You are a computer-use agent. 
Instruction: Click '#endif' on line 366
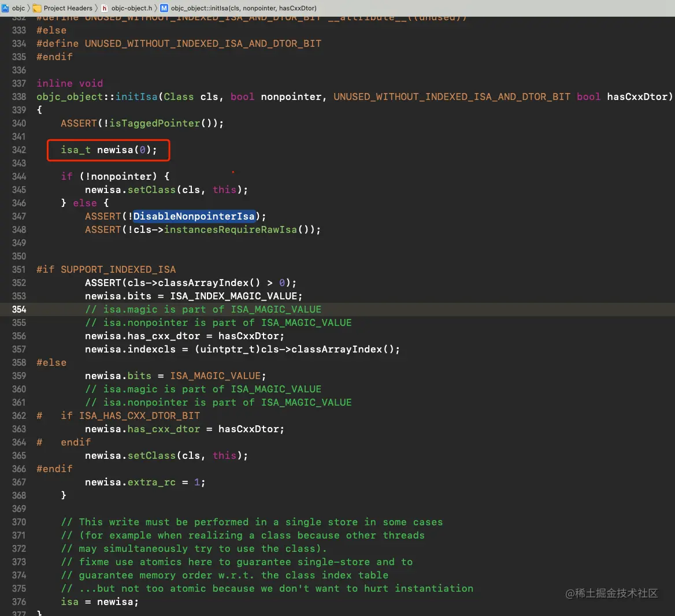tap(55, 469)
